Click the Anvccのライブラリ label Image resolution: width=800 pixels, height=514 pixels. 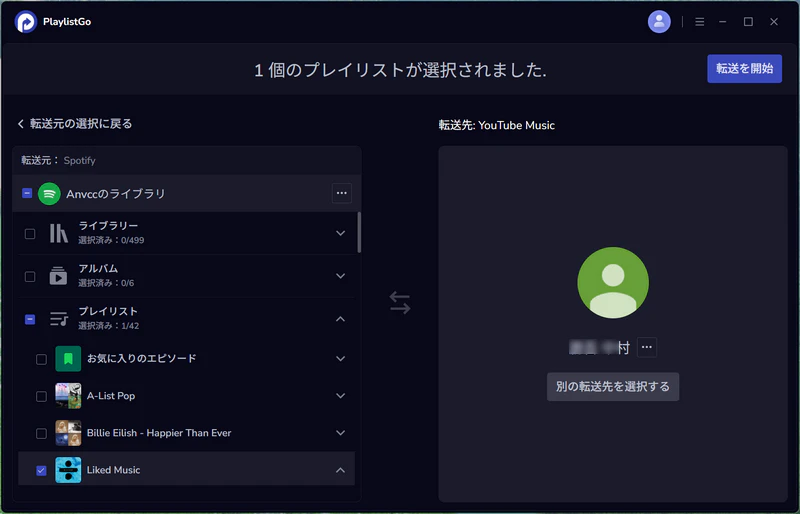tap(116, 194)
